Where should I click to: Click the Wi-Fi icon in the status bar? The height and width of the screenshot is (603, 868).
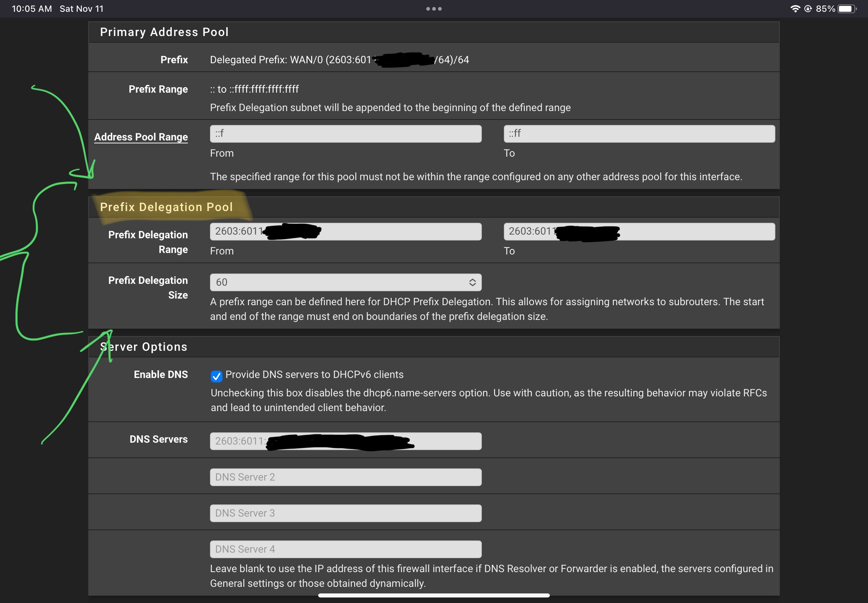tap(796, 8)
